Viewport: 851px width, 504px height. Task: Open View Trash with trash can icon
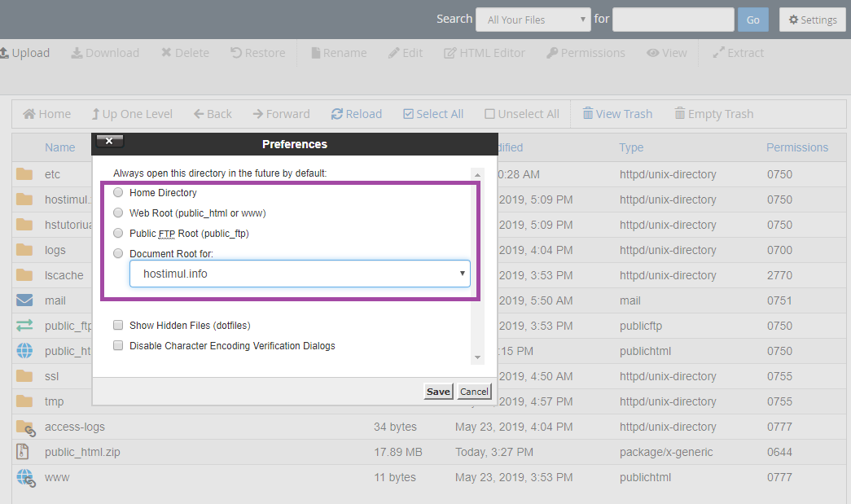pos(587,114)
